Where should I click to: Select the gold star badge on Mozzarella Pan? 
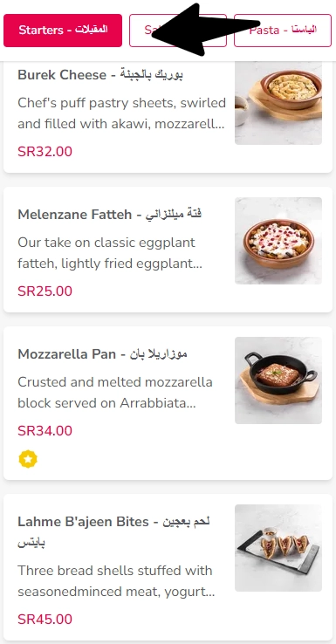[28, 459]
